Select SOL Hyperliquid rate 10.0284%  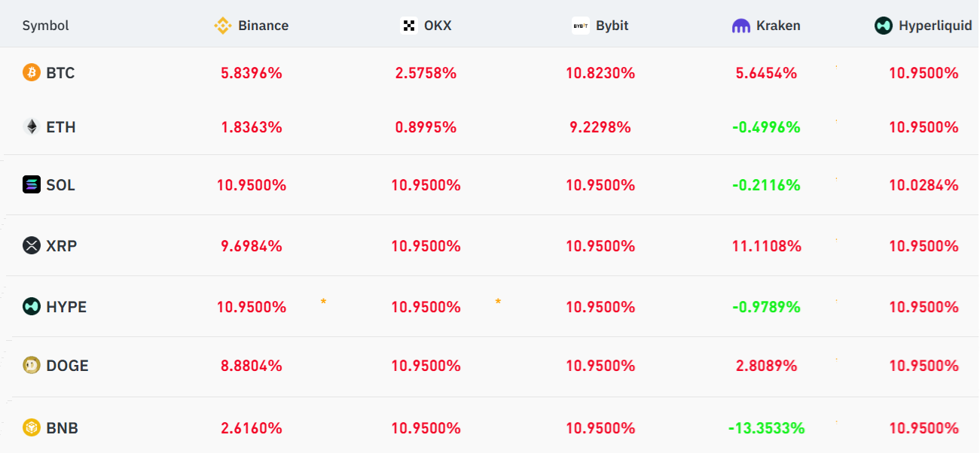924,184
